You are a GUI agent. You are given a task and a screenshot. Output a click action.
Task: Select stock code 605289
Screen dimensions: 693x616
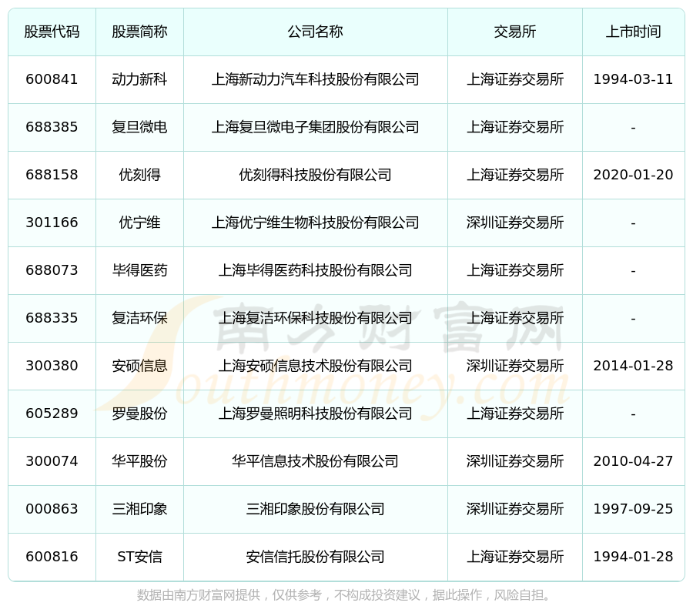pos(52,413)
